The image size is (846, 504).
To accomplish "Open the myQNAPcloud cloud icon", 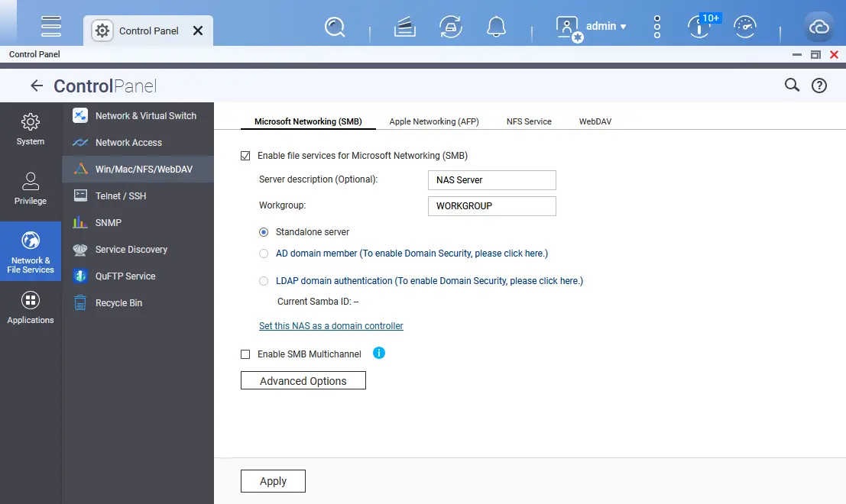I will click(818, 27).
